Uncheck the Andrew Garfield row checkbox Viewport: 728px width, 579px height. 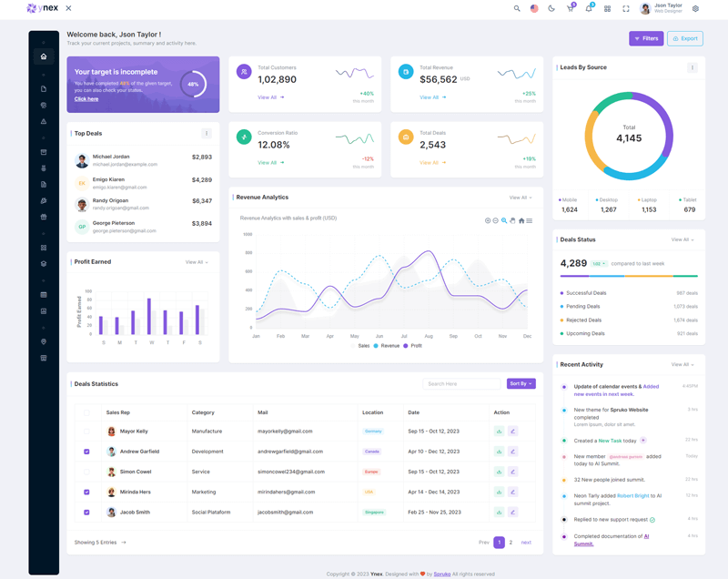[x=86, y=452]
